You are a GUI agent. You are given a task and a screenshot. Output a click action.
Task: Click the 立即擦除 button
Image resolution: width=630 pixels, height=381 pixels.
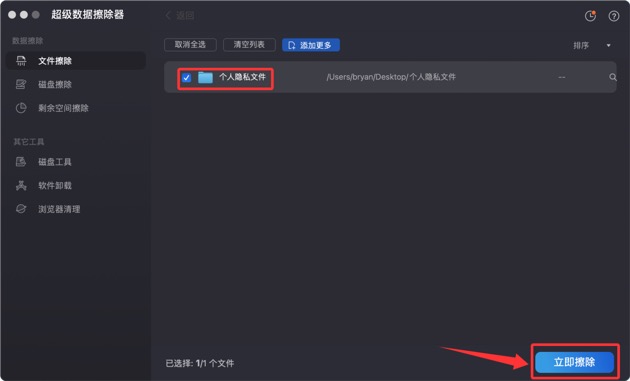tap(575, 362)
